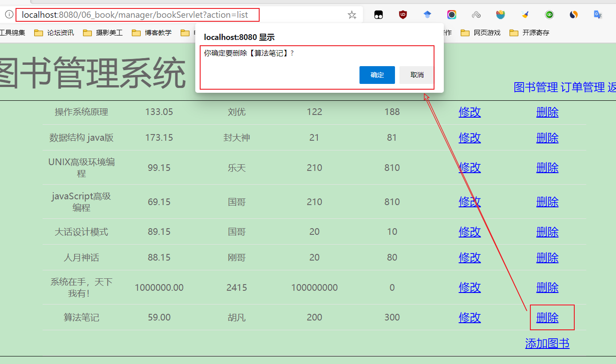Select the author 封大神
This screenshot has width=616, height=364.
coord(237,138)
